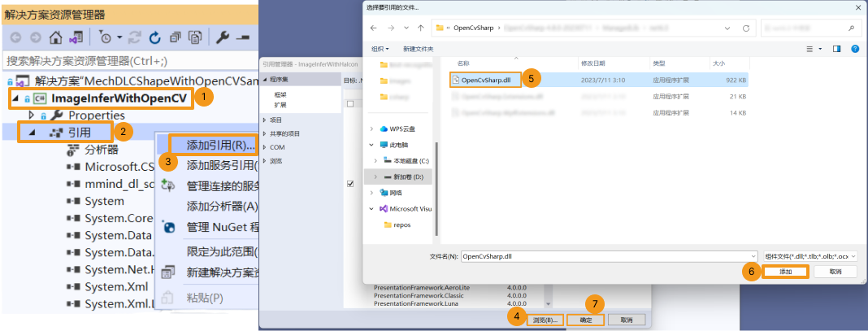Image resolution: width=868 pixels, height=331 pixels.
Task: Click 确定 button in Reference Manager
Action: 586,320
